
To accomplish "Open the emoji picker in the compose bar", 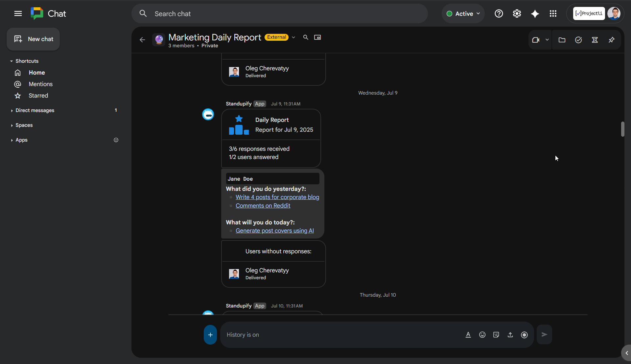I will pos(482,334).
